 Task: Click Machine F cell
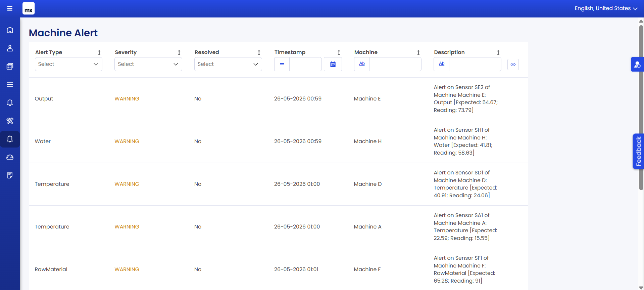tap(367, 270)
